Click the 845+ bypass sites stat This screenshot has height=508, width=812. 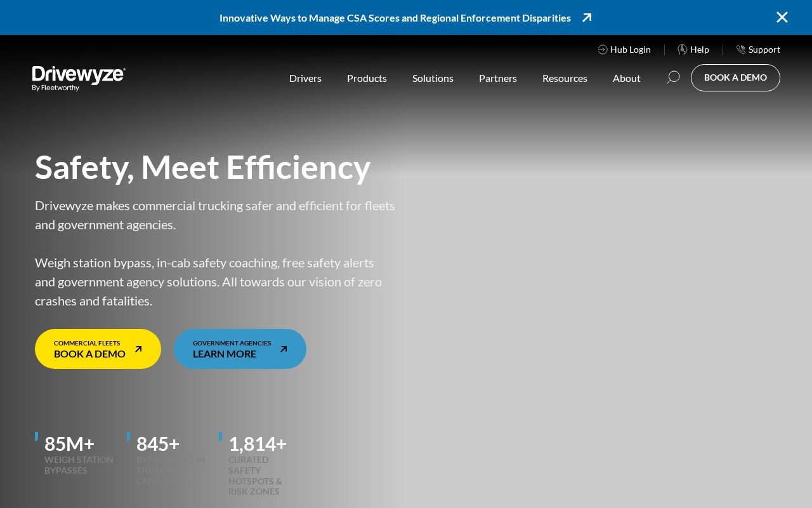pyautogui.click(x=167, y=459)
